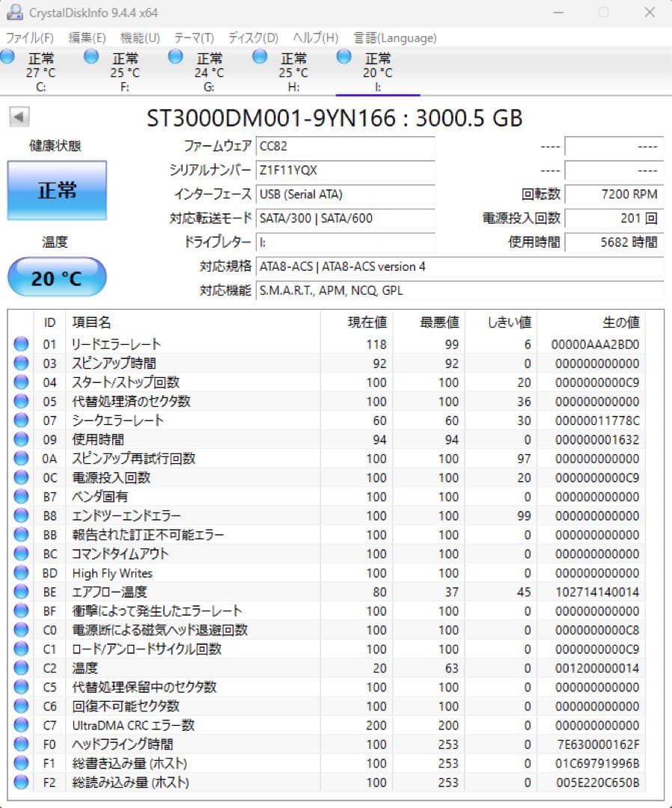This screenshot has width=672, height=808.
Task: Click status orb for C5 代替処理保留中のセクタ数
Action: point(21,687)
